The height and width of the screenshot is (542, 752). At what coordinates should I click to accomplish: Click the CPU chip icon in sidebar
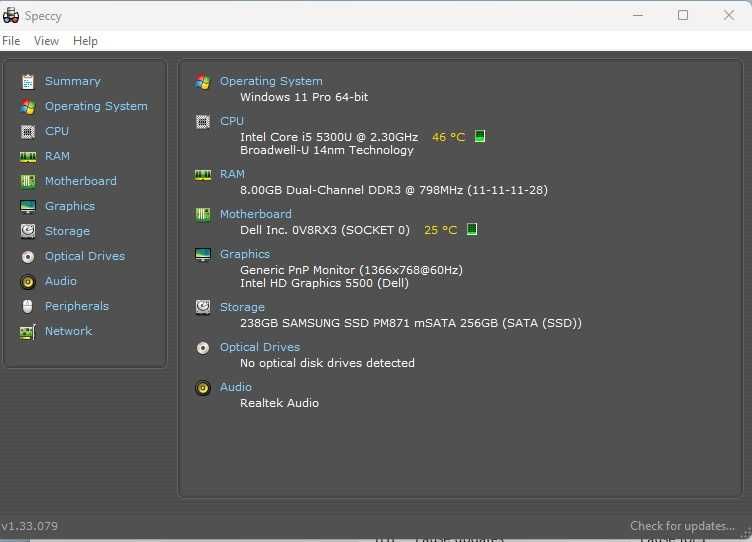pos(27,131)
